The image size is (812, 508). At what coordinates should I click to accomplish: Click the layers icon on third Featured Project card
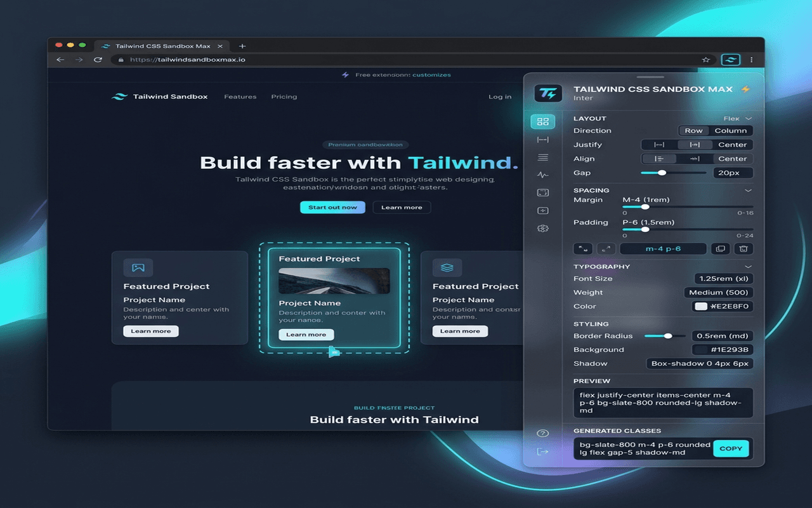click(x=447, y=267)
